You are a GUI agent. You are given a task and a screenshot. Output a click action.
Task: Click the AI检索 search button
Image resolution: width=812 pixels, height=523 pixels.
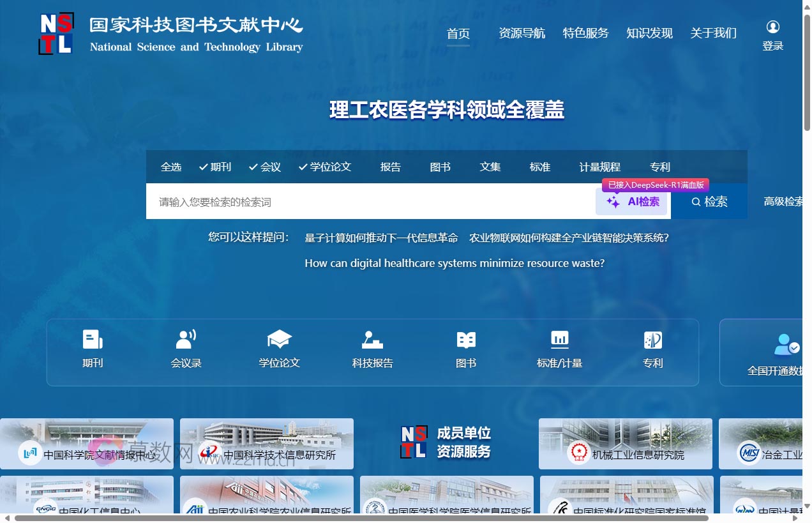click(x=631, y=201)
